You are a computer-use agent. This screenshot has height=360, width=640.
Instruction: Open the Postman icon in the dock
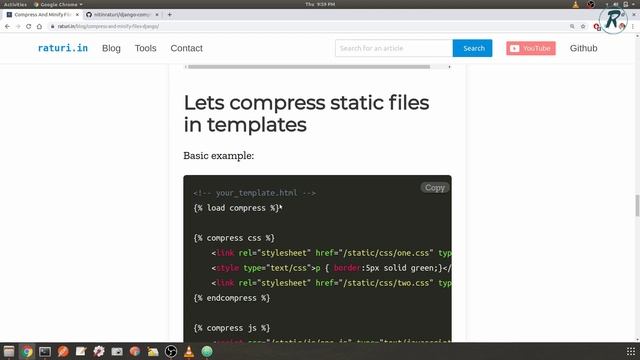click(x=63, y=351)
